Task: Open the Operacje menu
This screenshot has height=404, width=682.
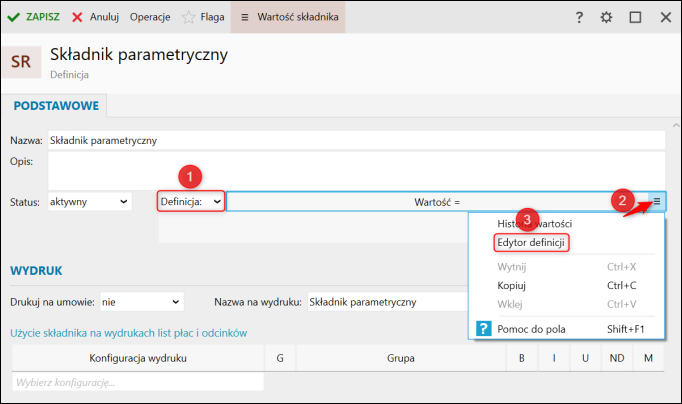Action: click(x=150, y=17)
